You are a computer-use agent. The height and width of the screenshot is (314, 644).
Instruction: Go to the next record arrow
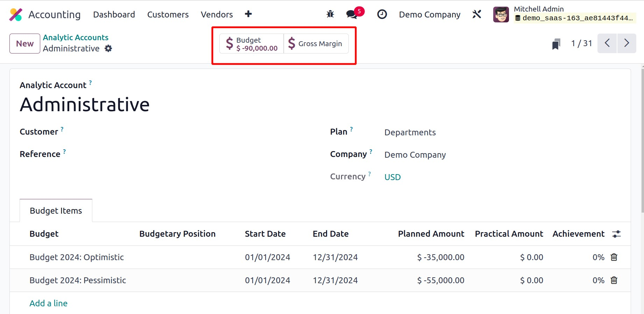pos(627,43)
